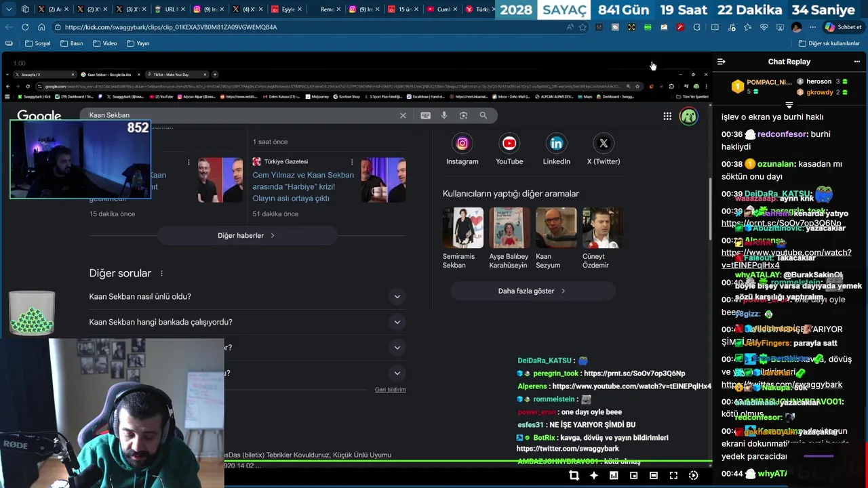Open Cüneyt Özdemir related search thumbnail
868x488 pixels.
(603, 228)
